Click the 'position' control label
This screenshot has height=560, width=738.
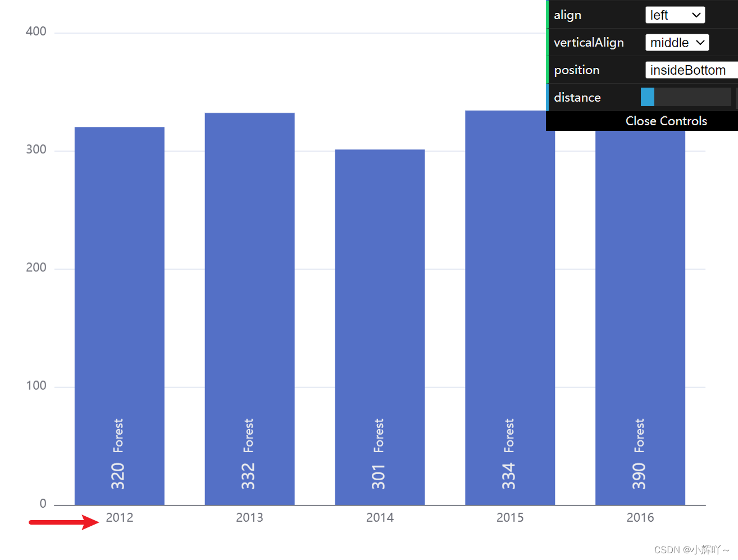tap(577, 70)
